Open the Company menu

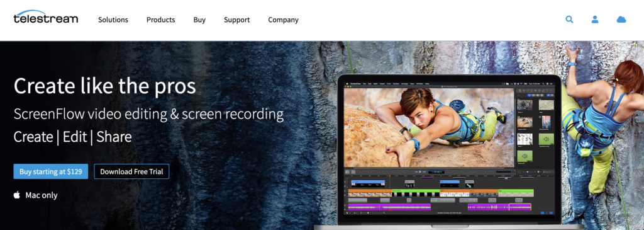[x=283, y=20]
